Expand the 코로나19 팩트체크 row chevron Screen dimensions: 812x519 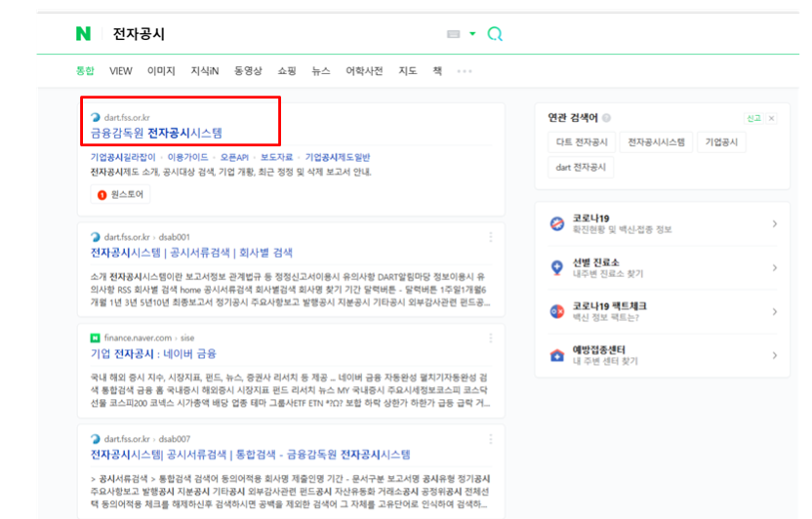click(775, 311)
